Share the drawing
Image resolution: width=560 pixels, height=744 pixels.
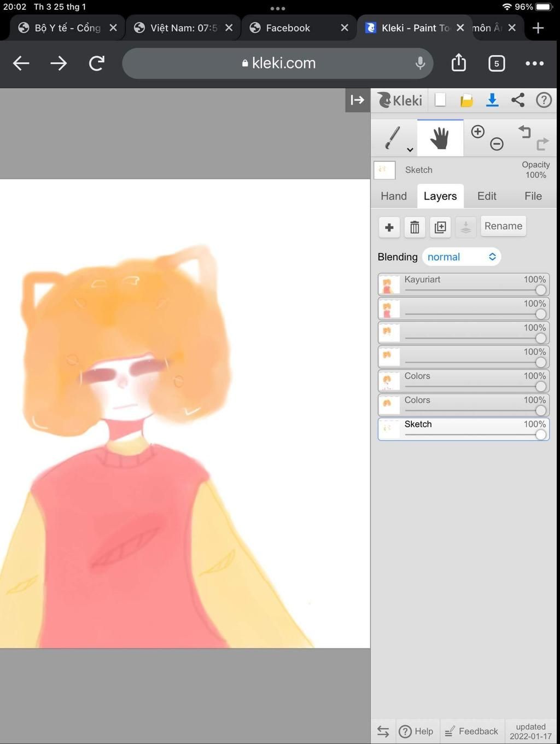point(518,100)
